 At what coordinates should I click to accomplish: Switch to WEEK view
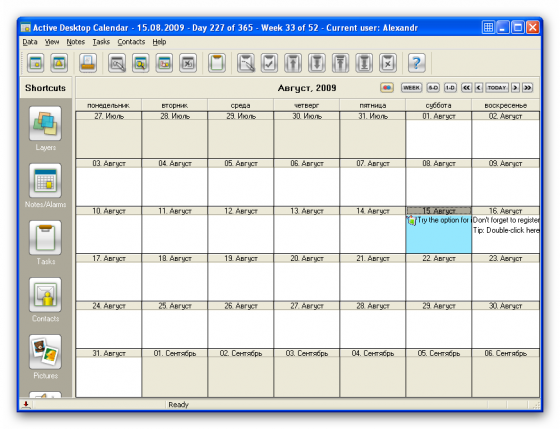411,88
